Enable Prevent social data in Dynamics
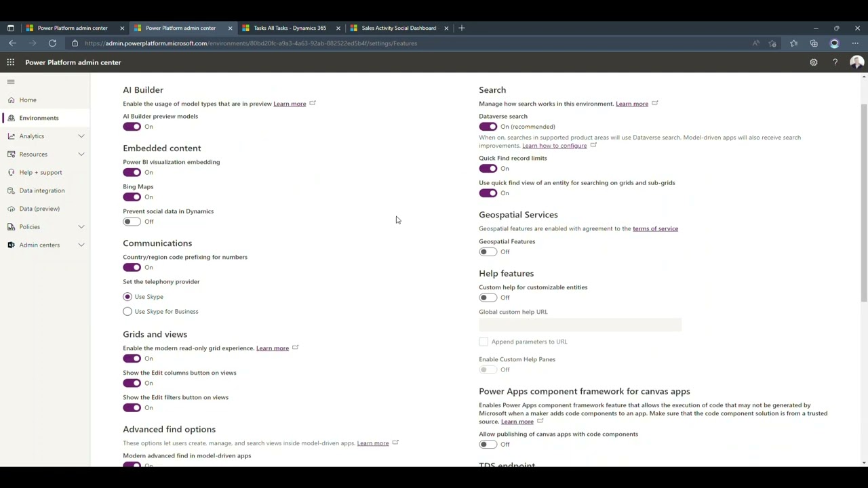This screenshot has width=868, height=488. click(x=132, y=222)
